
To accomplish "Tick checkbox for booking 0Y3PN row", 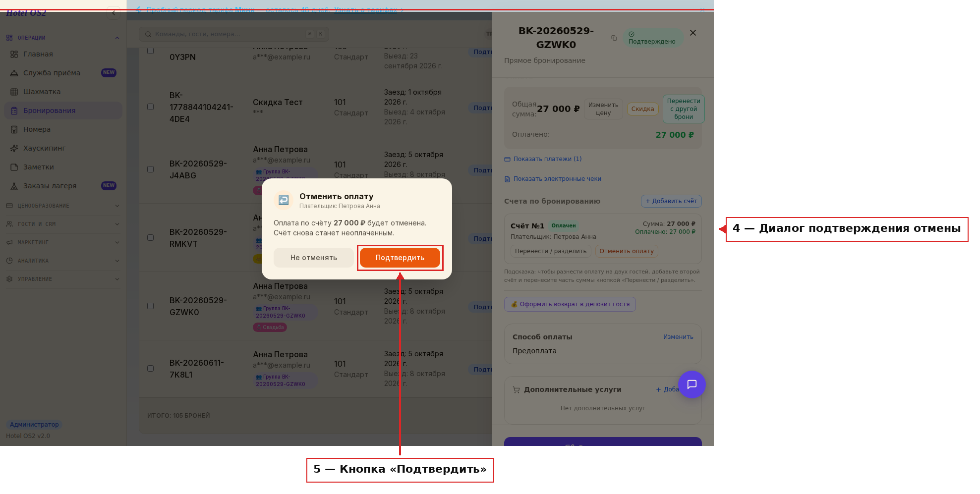I will (151, 51).
